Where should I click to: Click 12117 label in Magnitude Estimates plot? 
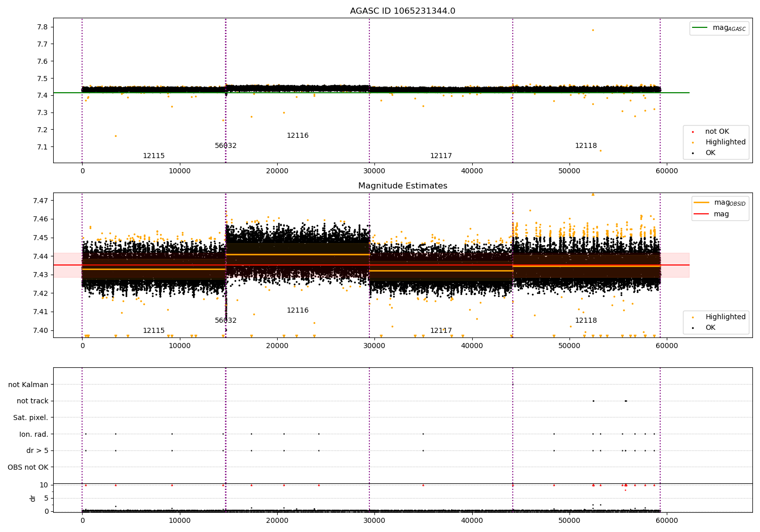(x=441, y=330)
